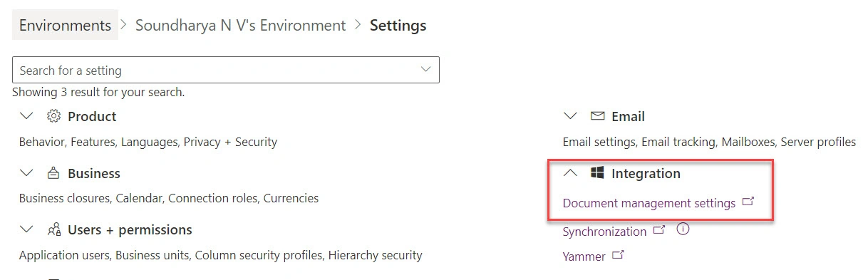Expand the Product section chevron
The image size is (868, 280).
pyautogui.click(x=27, y=115)
